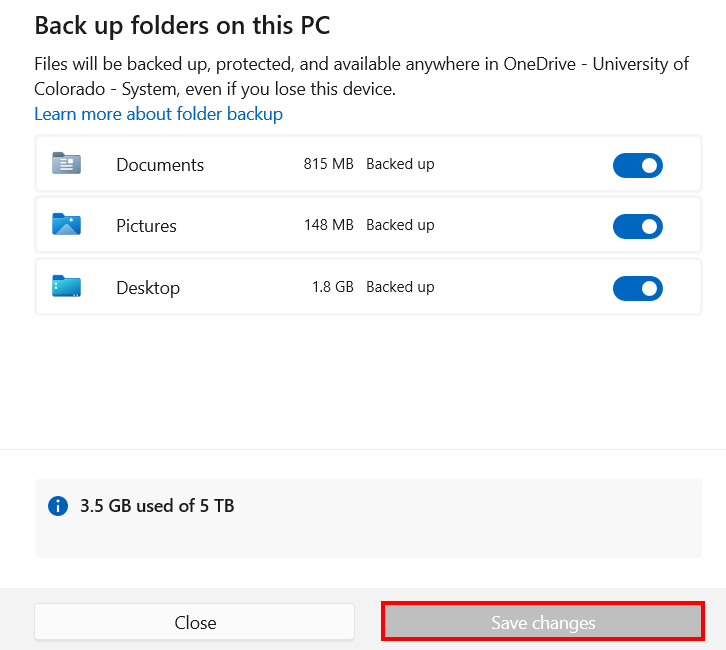Toggle Desktop folder backup off

638,288
